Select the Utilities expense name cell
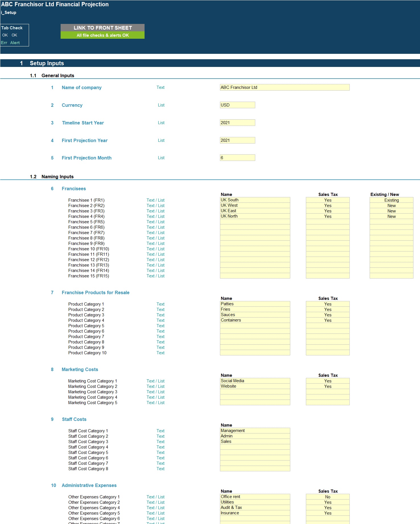The height and width of the screenshot is (524, 420). pos(255,502)
